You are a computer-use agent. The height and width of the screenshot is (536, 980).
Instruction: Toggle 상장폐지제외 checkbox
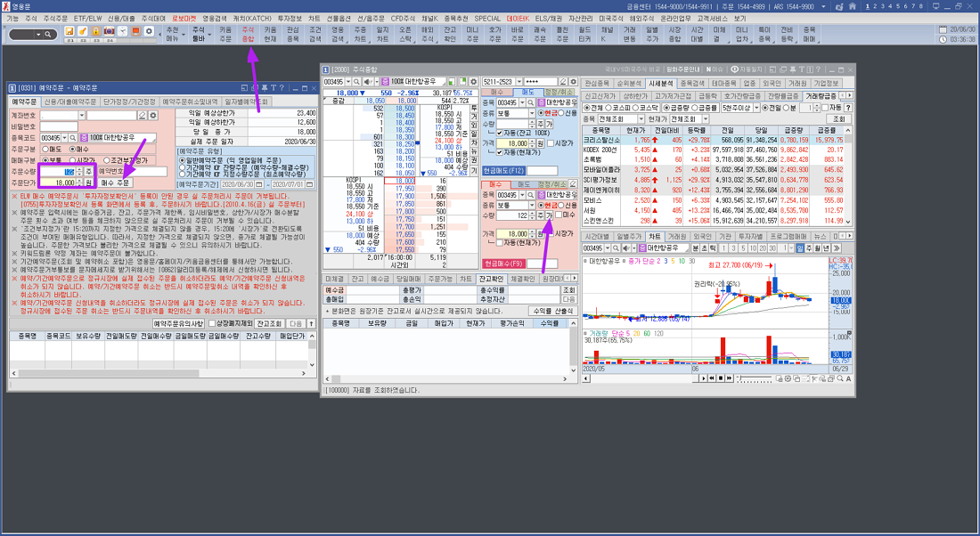tap(211, 323)
